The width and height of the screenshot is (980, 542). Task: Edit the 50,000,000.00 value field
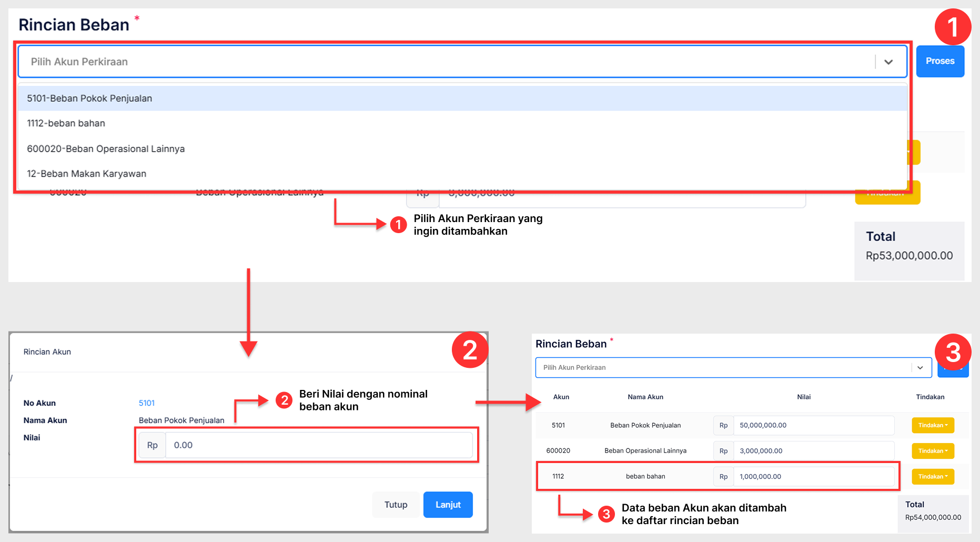coord(813,425)
